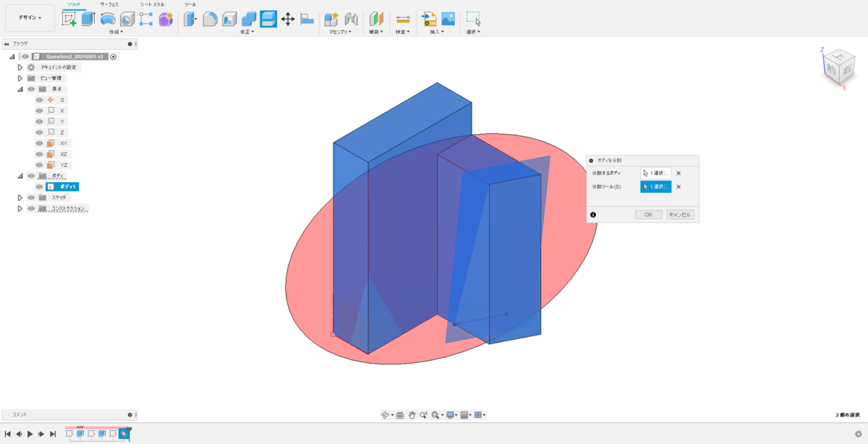Open the 選択 menu dropdown
The width and height of the screenshot is (868, 444).
pos(473,32)
